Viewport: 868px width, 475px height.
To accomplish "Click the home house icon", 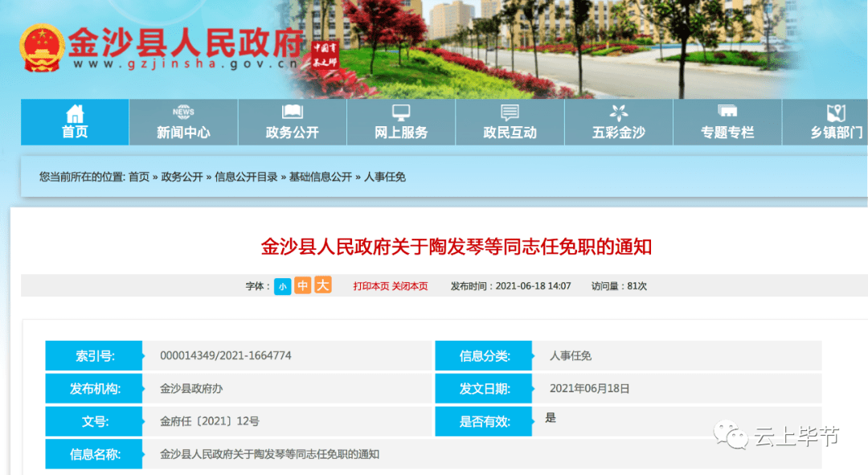I will [x=75, y=113].
